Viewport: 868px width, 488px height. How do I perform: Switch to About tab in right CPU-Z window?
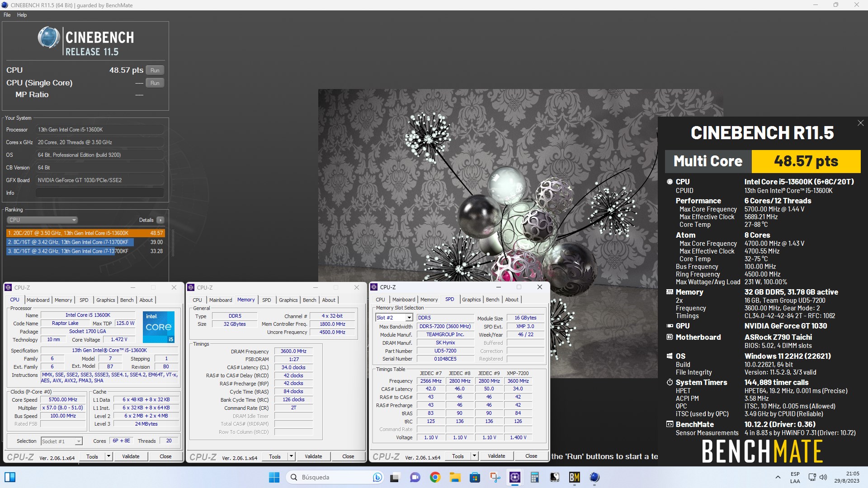click(x=512, y=300)
